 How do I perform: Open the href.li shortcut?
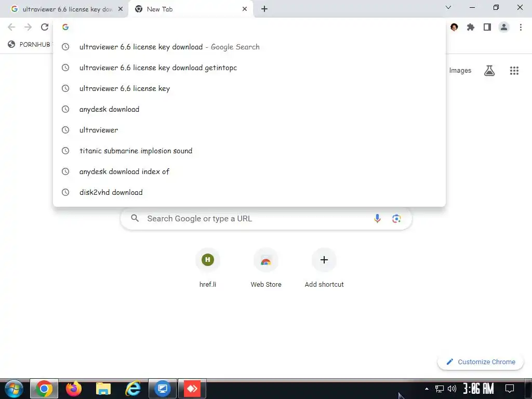(x=208, y=268)
